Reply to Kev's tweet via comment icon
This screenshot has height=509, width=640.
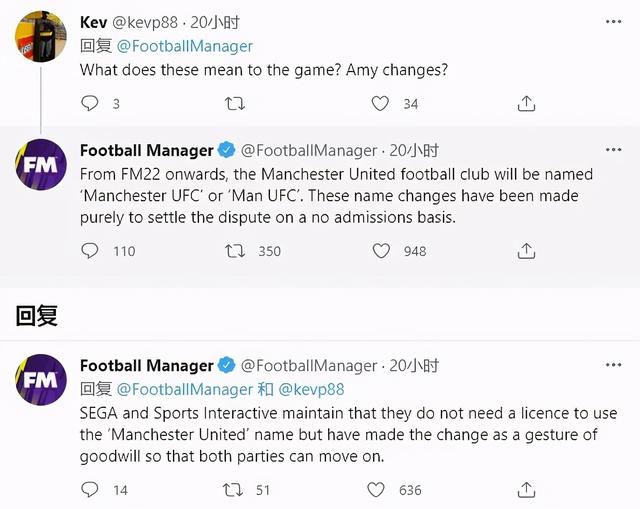click(90, 103)
